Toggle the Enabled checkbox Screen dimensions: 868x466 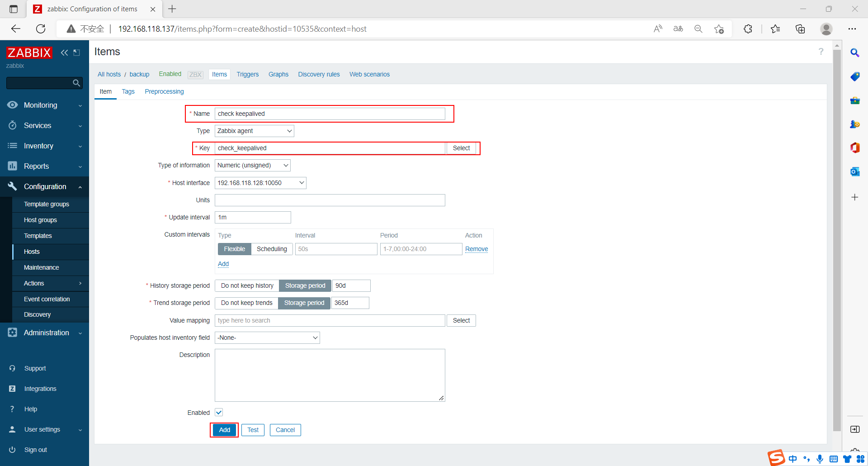(x=219, y=412)
